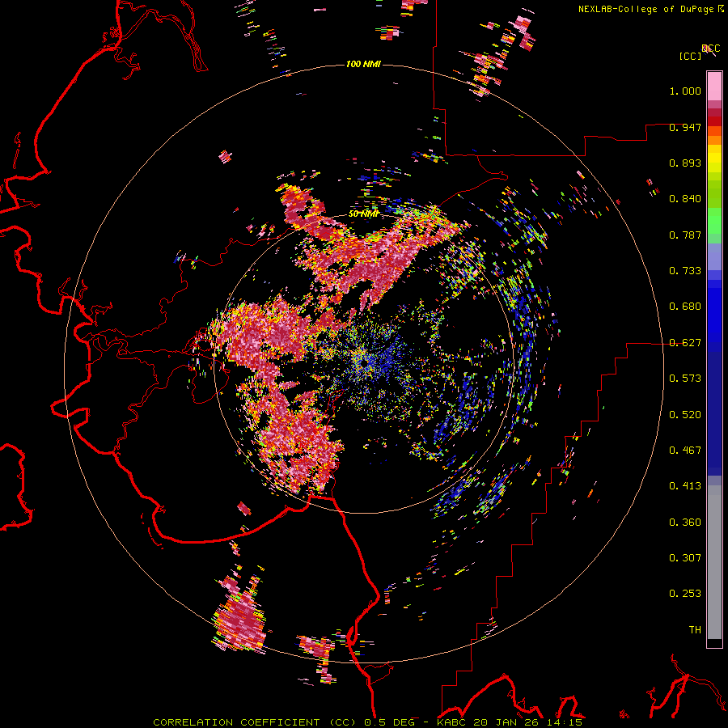Click the 0.947 legend value
Screen dimensions: 728x728
click(x=685, y=127)
